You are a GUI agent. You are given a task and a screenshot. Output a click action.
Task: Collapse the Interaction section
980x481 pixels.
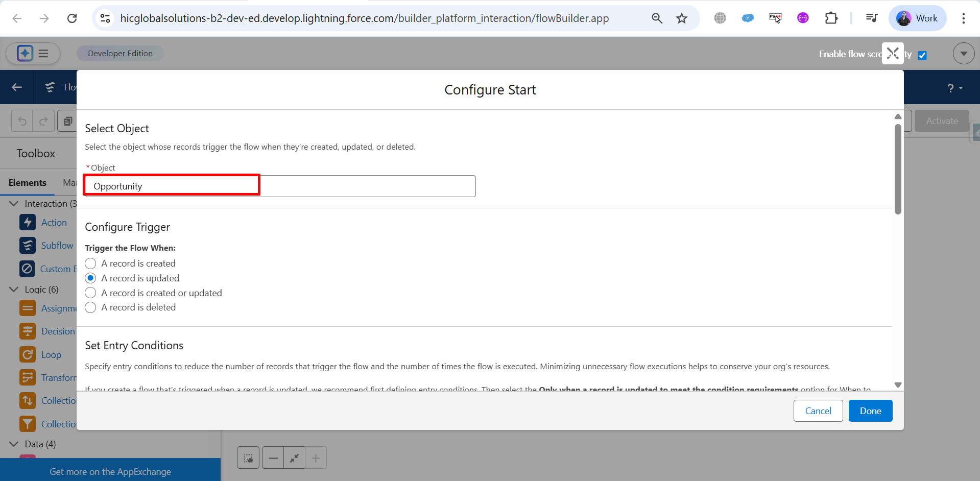[x=14, y=204]
